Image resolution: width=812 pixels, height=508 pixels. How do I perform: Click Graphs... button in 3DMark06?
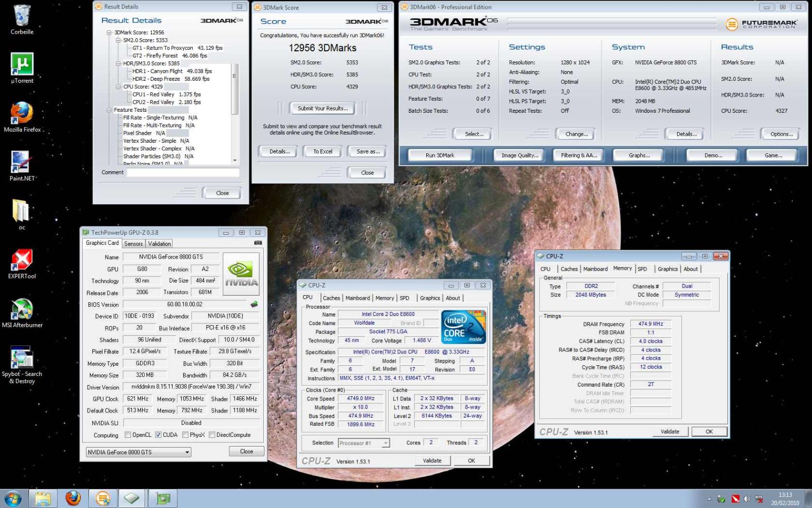coord(639,155)
